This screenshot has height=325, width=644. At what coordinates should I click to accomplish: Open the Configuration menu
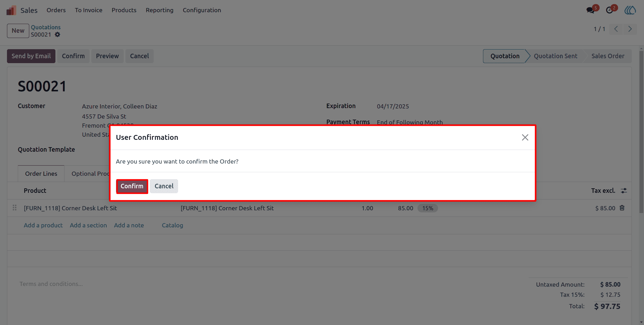pos(202,10)
